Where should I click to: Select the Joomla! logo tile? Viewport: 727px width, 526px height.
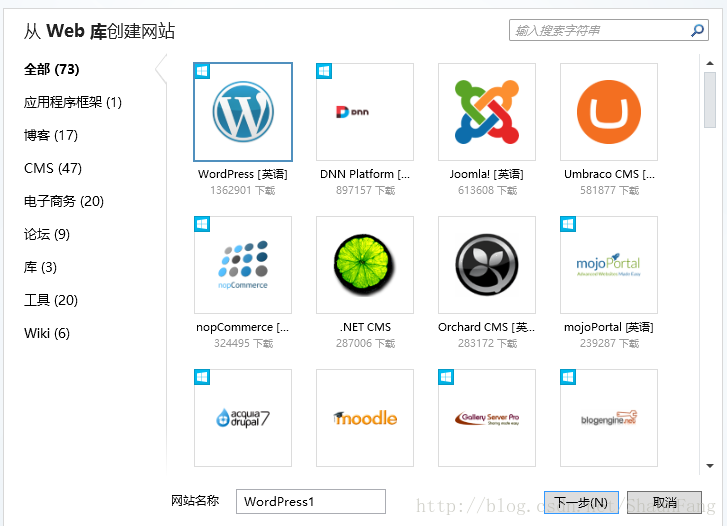[x=487, y=112]
